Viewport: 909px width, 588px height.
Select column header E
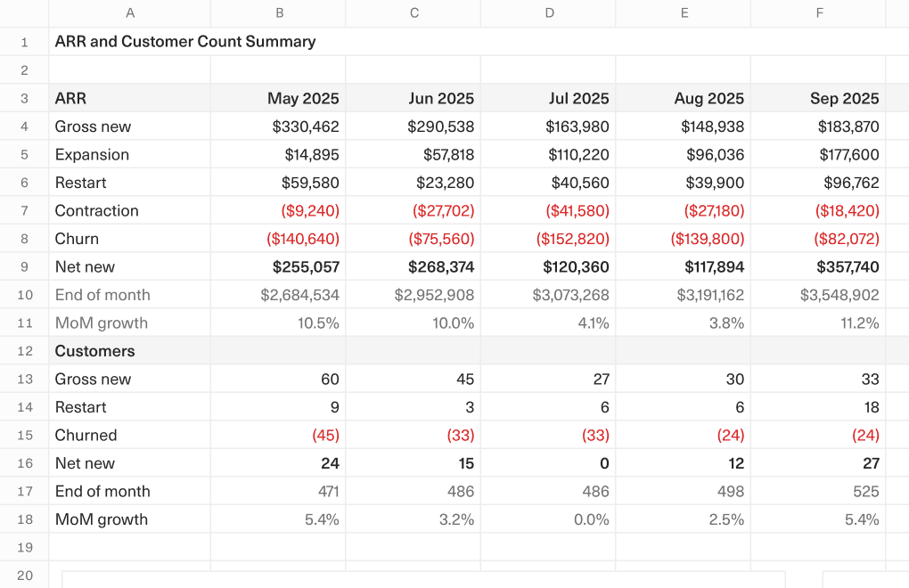coord(684,12)
